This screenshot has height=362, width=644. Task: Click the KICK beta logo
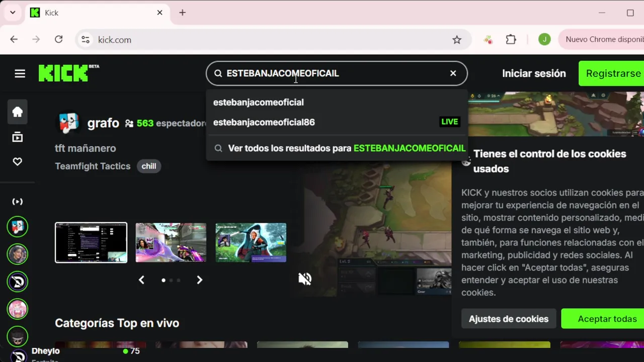coord(69,73)
